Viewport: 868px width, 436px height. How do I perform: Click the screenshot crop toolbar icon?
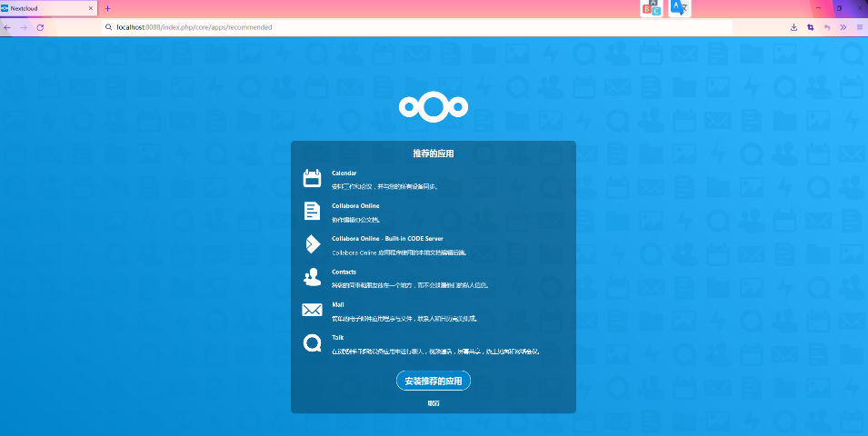811,27
